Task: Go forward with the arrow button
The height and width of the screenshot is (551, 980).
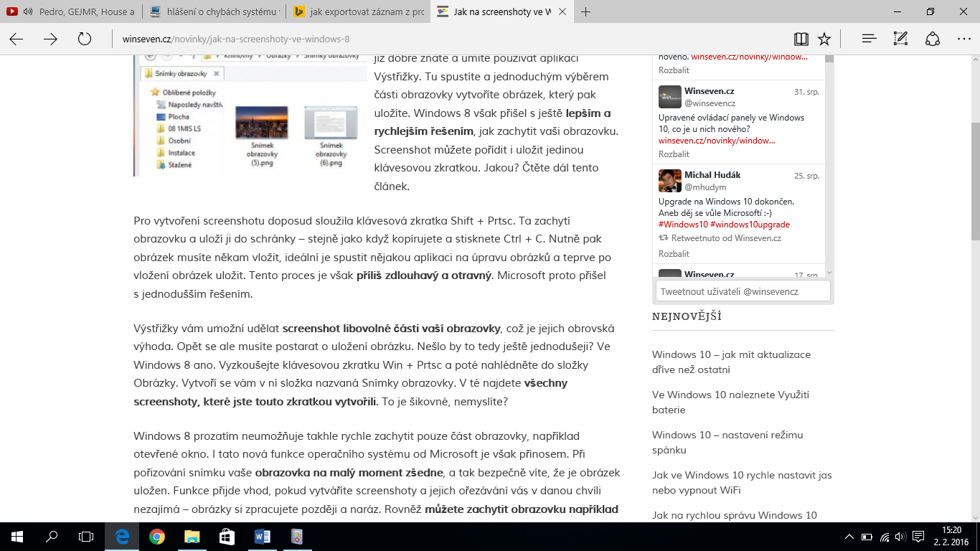Action: (x=50, y=39)
